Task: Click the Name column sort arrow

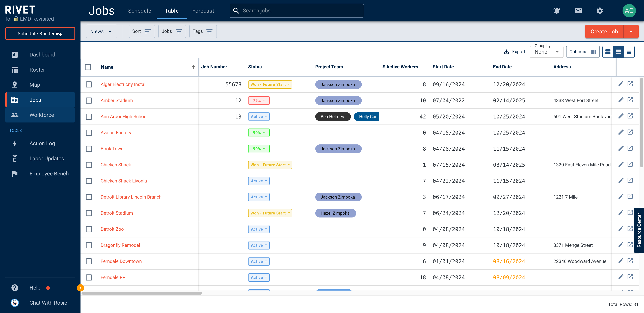Action: pos(193,67)
